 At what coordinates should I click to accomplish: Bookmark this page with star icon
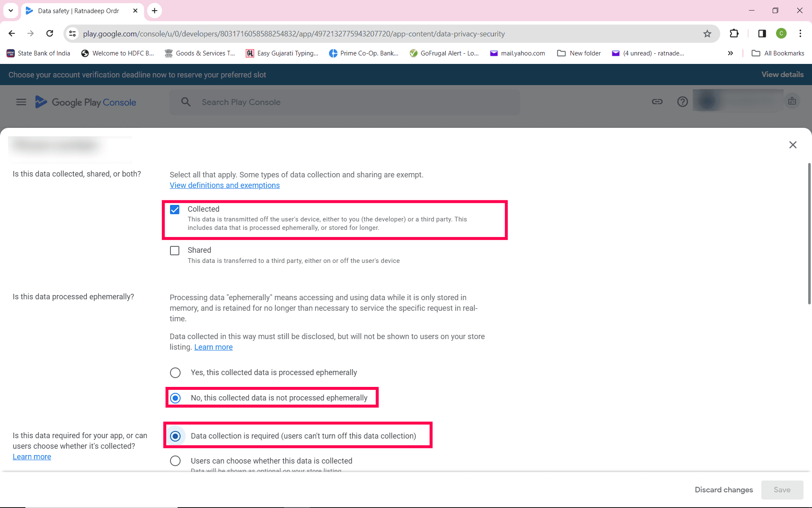pyautogui.click(x=707, y=34)
